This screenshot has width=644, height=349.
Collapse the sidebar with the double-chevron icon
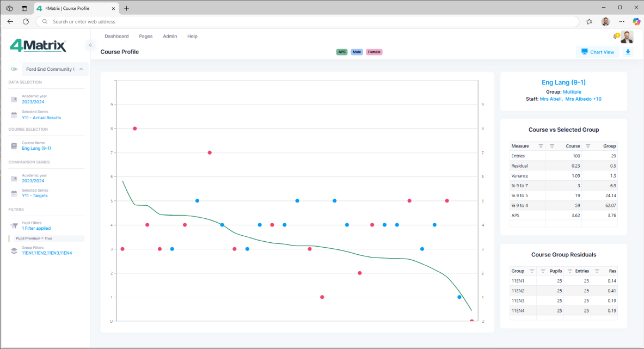coord(90,45)
